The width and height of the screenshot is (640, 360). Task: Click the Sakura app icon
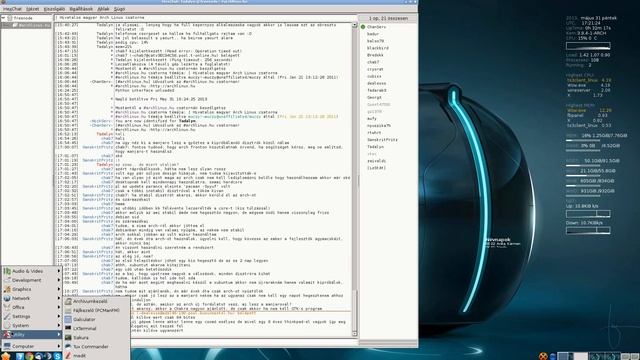pyautogui.click(x=68, y=338)
